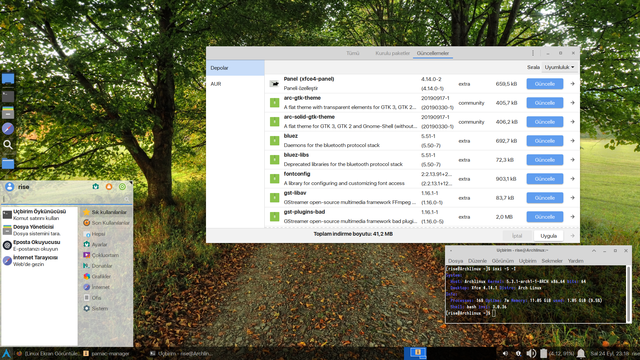Switch to the Kurulu paketler tab

click(392, 53)
